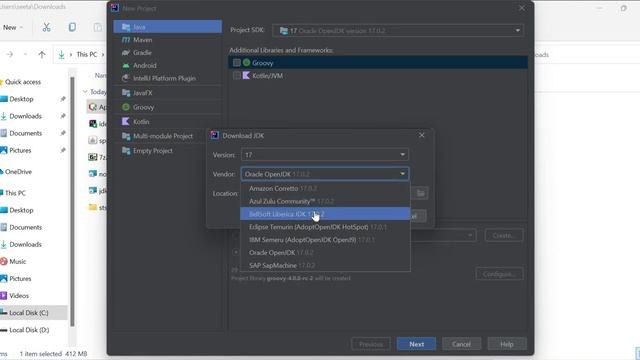Choose JavaFX project type
The image size is (640, 360).
point(168,93)
